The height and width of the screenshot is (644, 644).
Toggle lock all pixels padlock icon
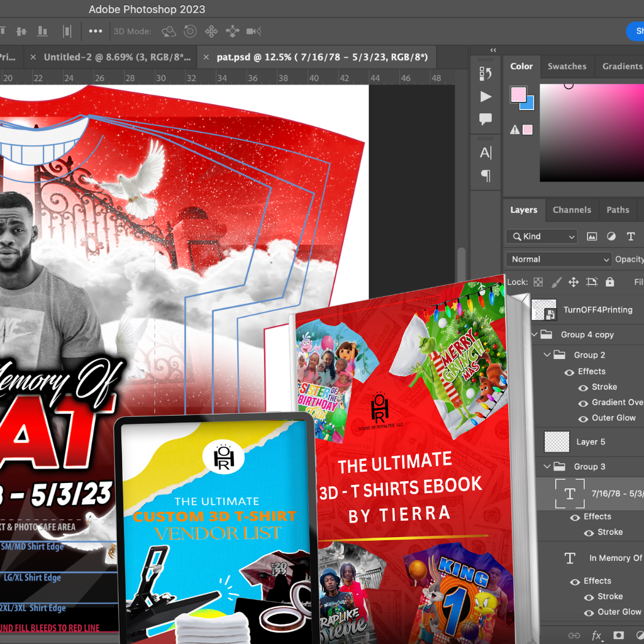click(609, 282)
